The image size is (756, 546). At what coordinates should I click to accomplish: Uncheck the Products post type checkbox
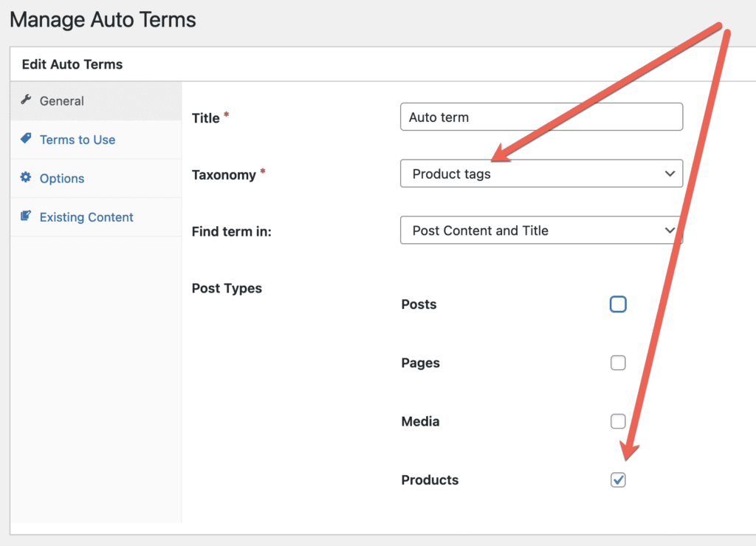tap(618, 480)
